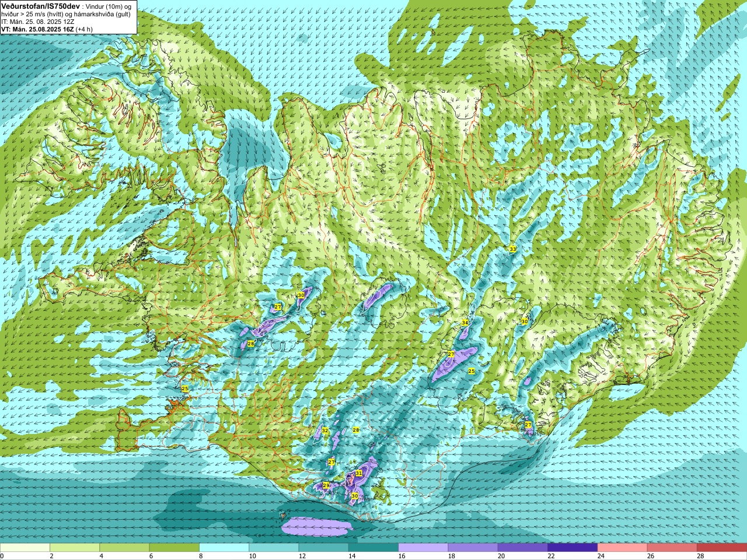The width and height of the screenshot is (747, 560).
Task: Click the 'VT: Mán. 25.08.2025 16Z (+4 h)' line
Action: (x=47, y=29)
